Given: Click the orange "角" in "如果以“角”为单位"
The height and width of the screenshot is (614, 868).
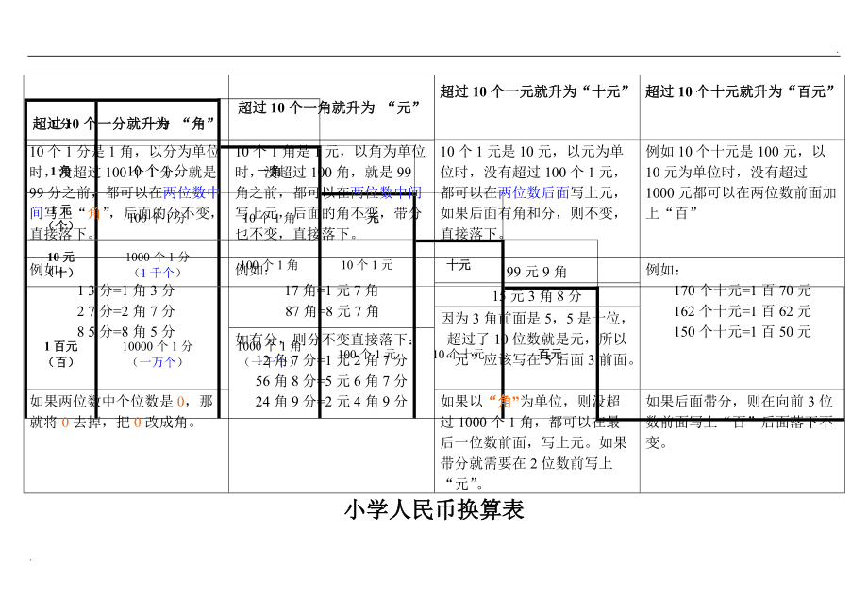Looking at the screenshot, I should 505,401.
